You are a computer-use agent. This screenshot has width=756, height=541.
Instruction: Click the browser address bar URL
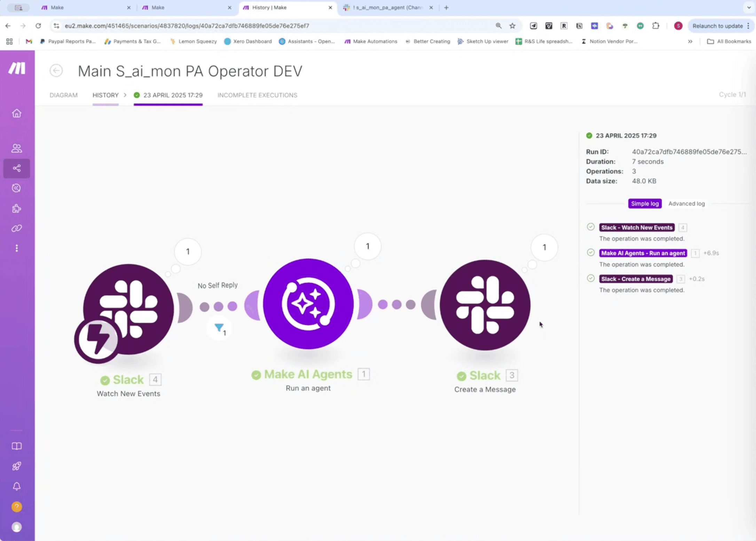[x=187, y=26]
